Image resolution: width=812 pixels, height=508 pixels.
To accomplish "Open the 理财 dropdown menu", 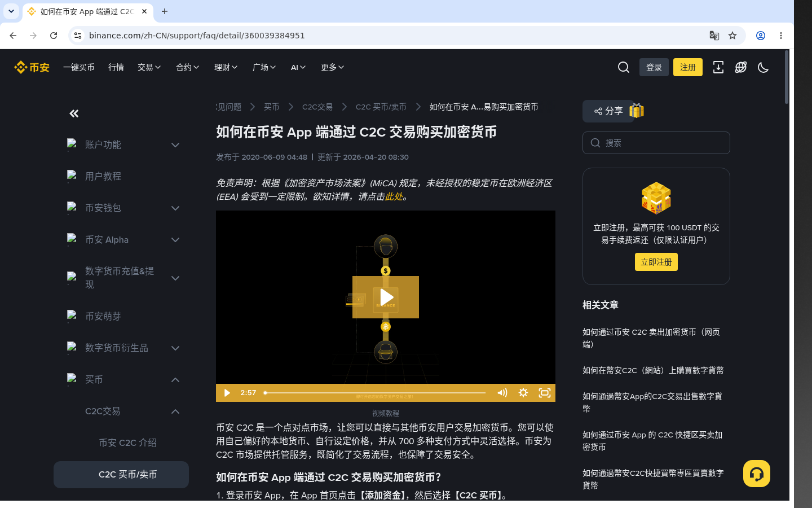I will point(226,67).
